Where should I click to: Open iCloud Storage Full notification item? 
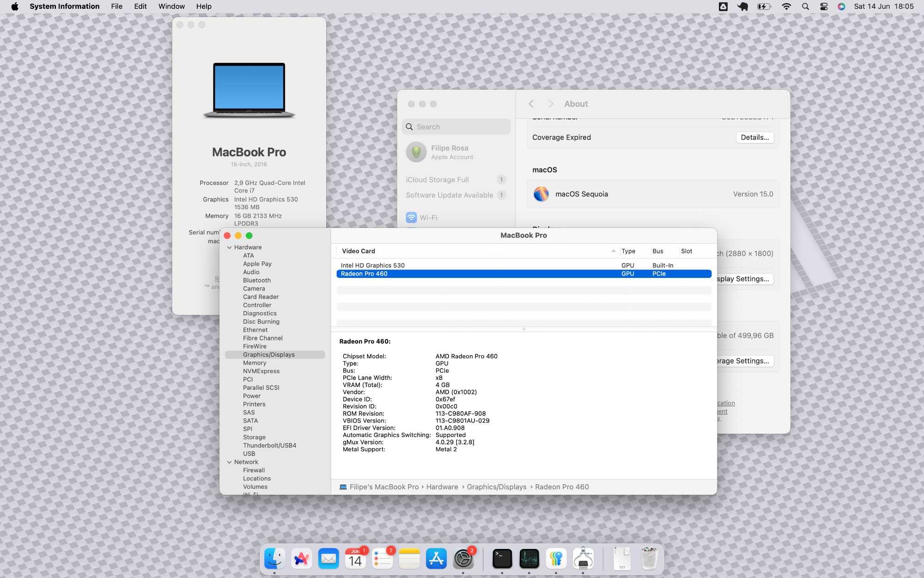click(456, 179)
